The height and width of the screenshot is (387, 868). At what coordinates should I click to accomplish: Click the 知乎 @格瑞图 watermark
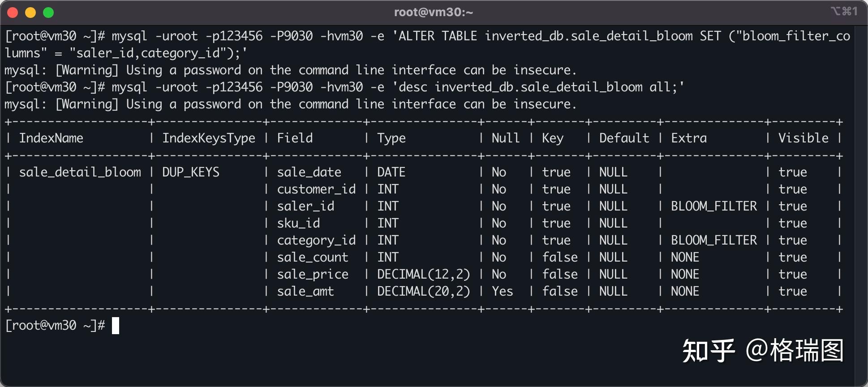pyautogui.click(x=763, y=350)
